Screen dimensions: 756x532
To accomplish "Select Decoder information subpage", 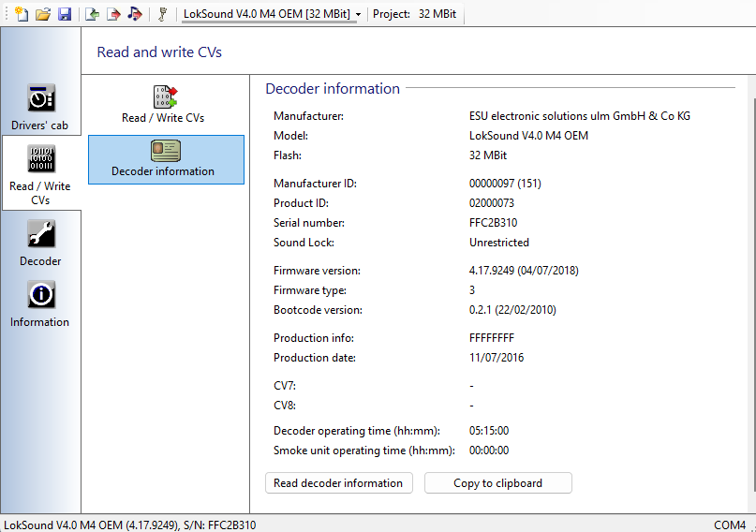I will [x=167, y=159].
